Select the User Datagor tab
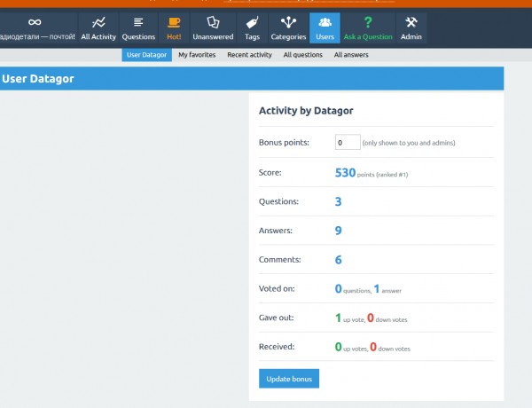Viewport: 532px width, 408px height. pyautogui.click(x=147, y=55)
